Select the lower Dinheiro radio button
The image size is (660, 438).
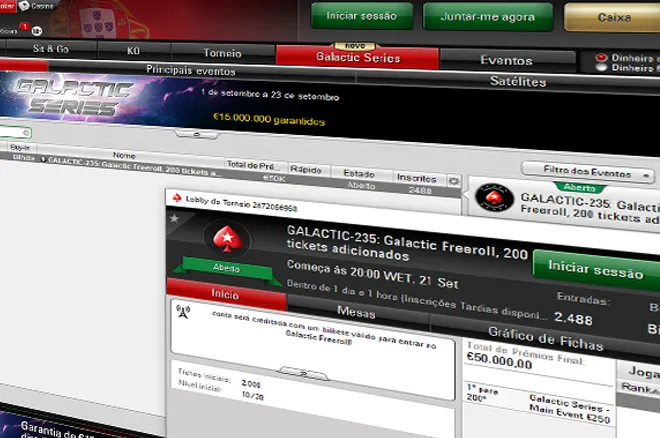tap(601, 67)
